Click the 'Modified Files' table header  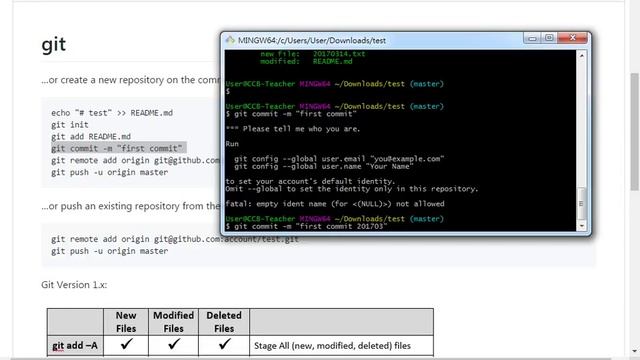pos(173,322)
